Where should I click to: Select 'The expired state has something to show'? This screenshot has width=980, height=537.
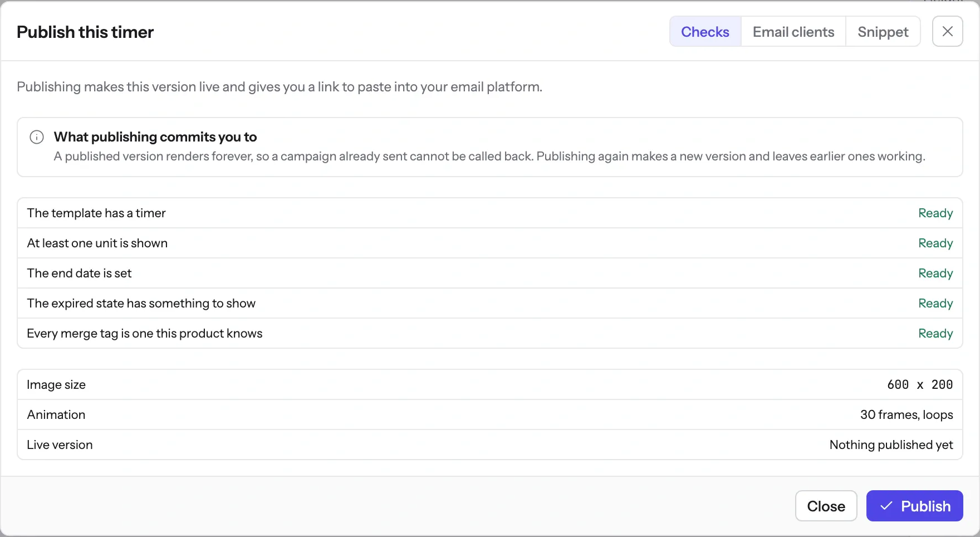[x=141, y=303]
